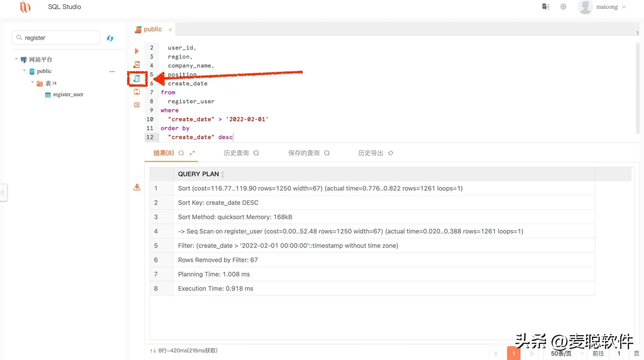Click the SQL format icon in editor toolbar
The width and height of the screenshot is (644, 360).
tap(137, 105)
